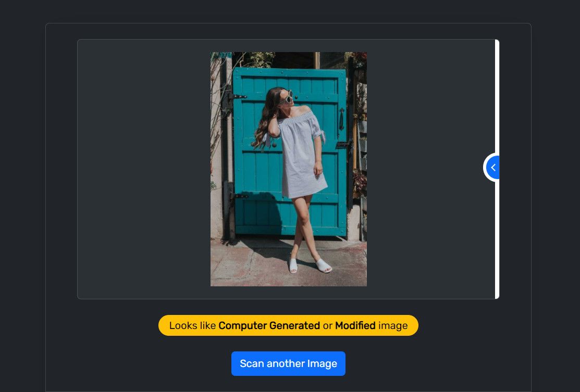Click the yellow detection result banner
Viewport: 580px width, 392px height.
[288, 325]
